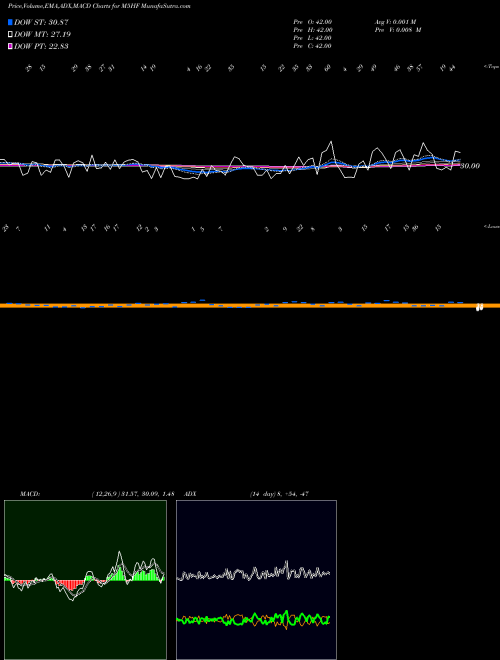
Task: Click the blue DOW ST legend swatch
Action: (x=10, y=22)
